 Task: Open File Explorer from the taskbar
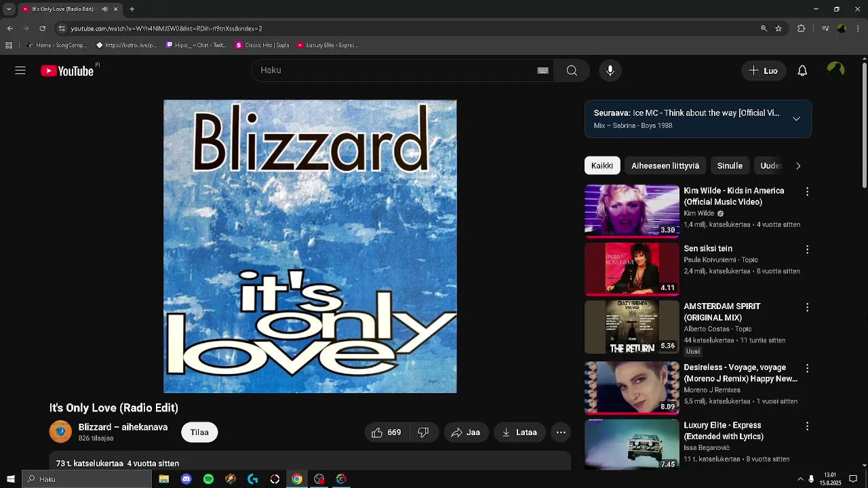tap(163, 479)
